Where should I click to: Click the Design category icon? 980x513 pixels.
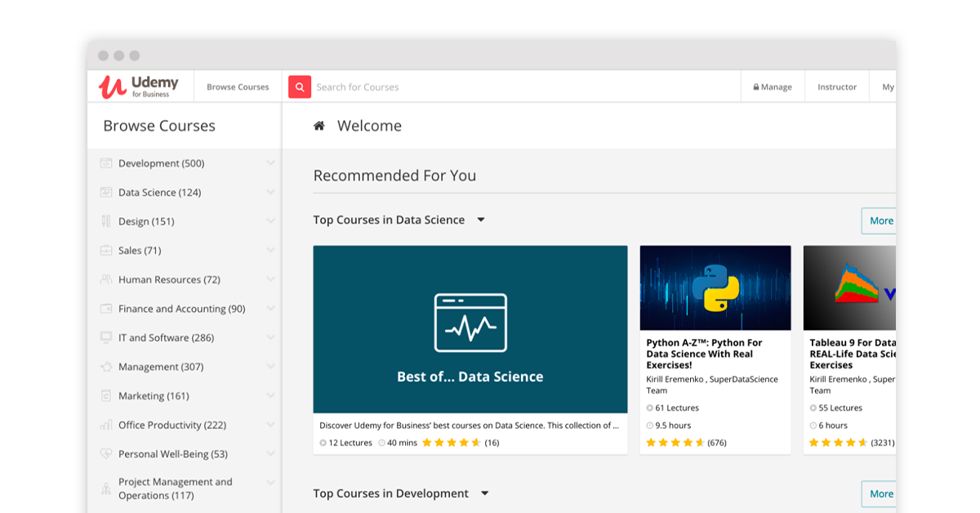[x=106, y=221]
